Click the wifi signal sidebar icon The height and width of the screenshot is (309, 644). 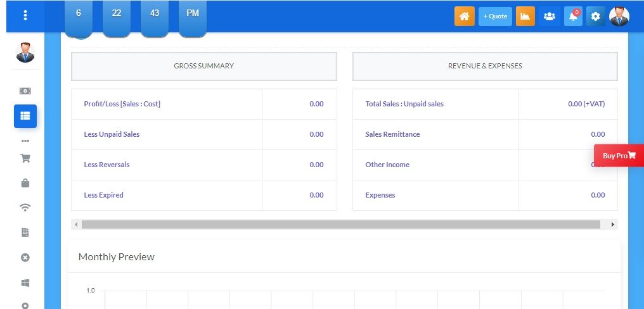(25, 208)
